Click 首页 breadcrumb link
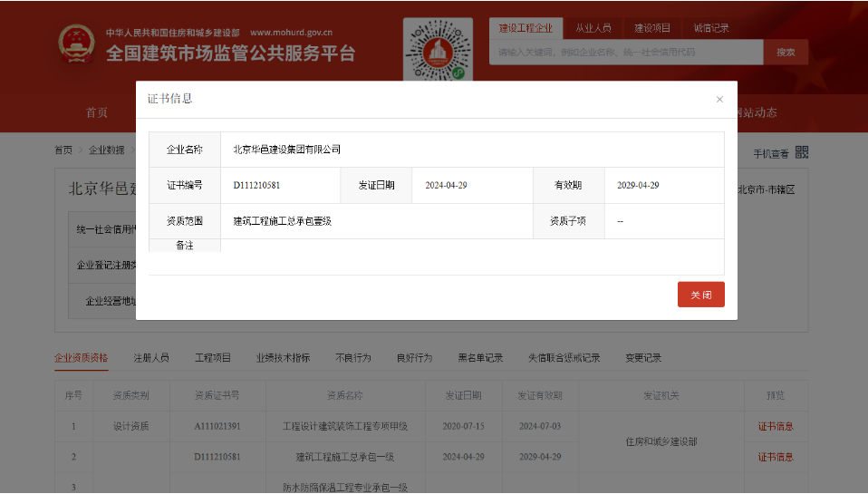Screen dimensions: 868x494 click(x=63, y=150)
